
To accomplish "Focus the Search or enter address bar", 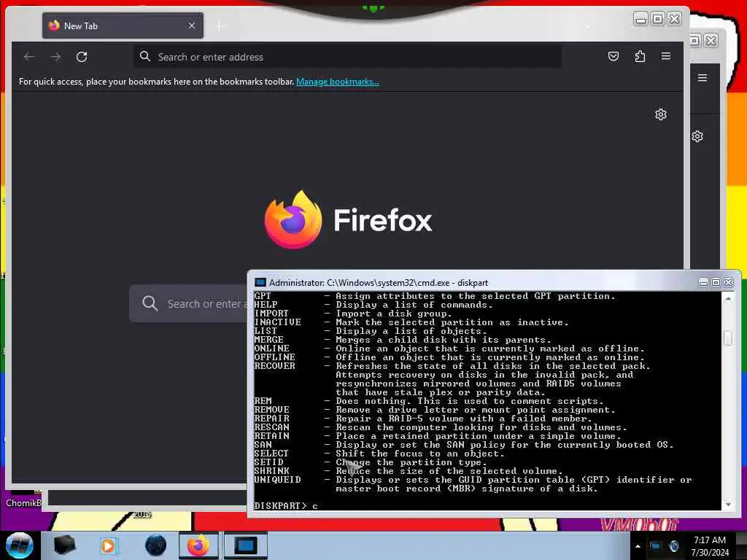I will (x=347, y=57).
